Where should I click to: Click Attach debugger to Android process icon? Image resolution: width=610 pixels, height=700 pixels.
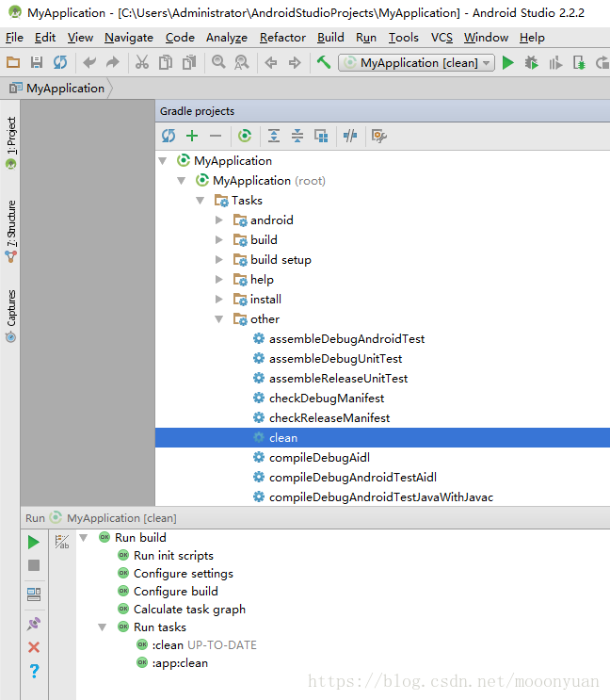579,62
